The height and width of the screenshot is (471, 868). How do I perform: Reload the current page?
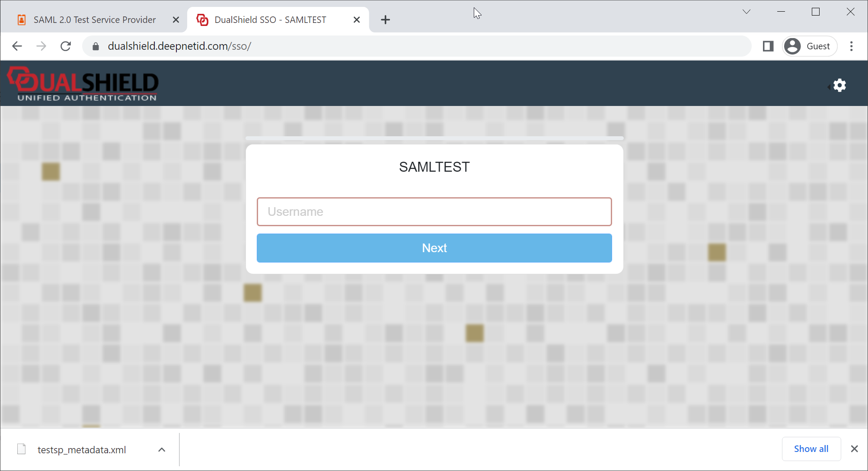[66, 46]
